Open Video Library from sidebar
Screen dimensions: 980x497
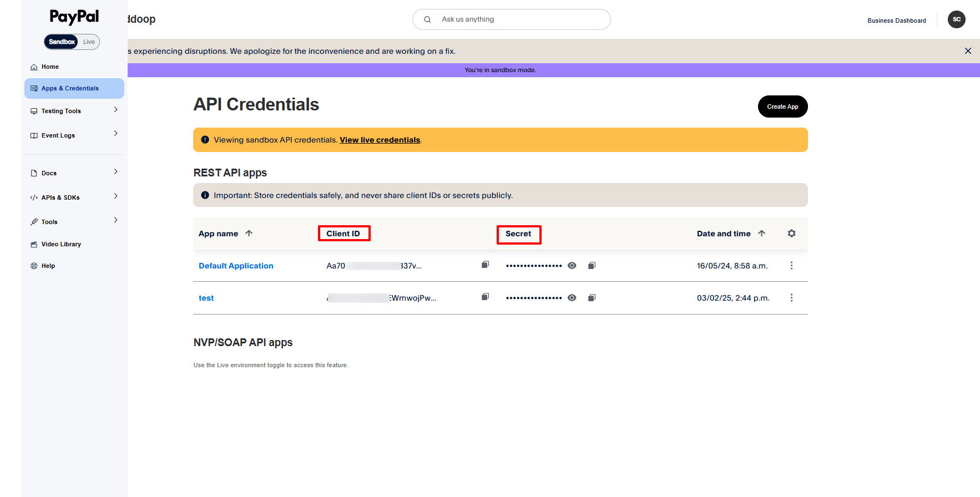tap(61, 244)
